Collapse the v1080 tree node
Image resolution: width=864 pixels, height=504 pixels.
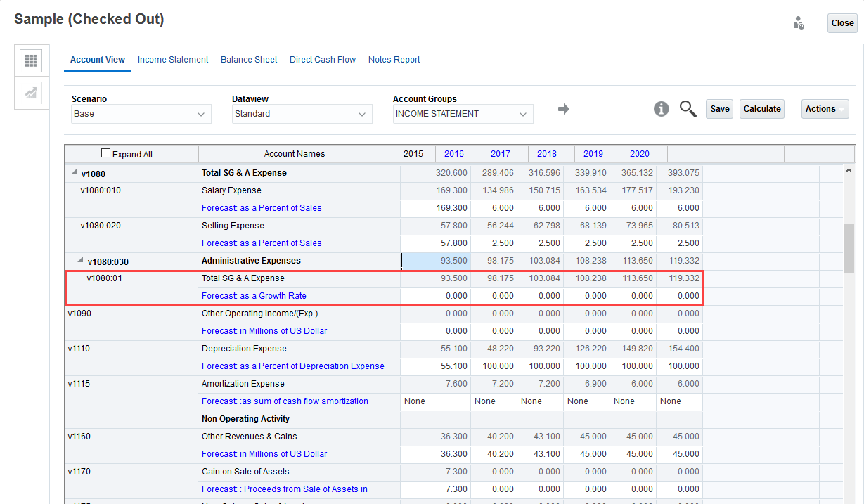click(74, 173)
